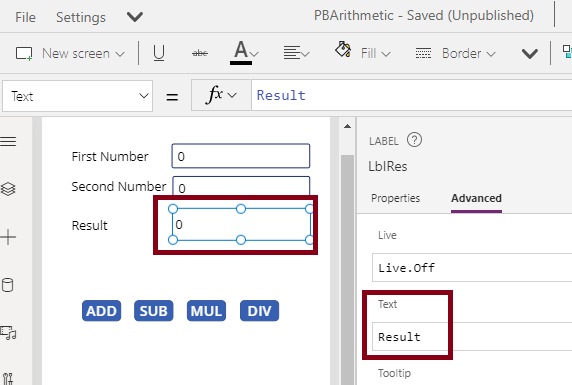Open the Settings menu

pos(81,17)
